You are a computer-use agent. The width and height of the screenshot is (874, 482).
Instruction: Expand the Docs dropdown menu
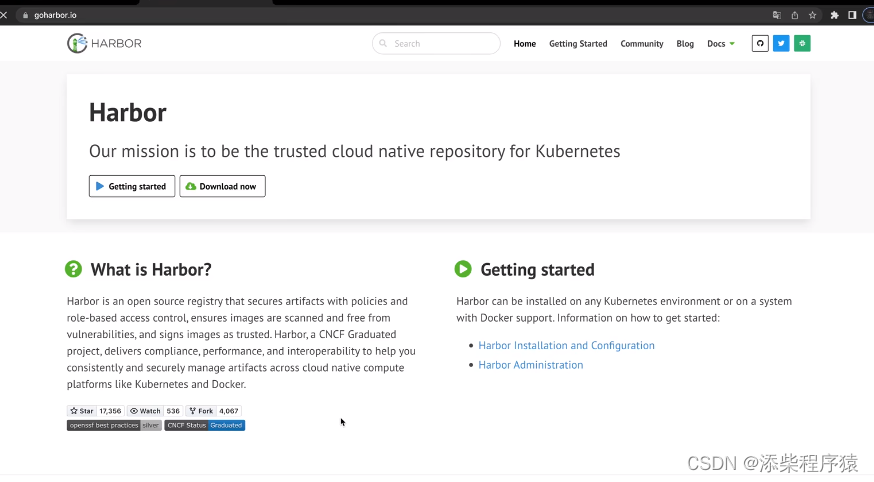tap(721, 43)
